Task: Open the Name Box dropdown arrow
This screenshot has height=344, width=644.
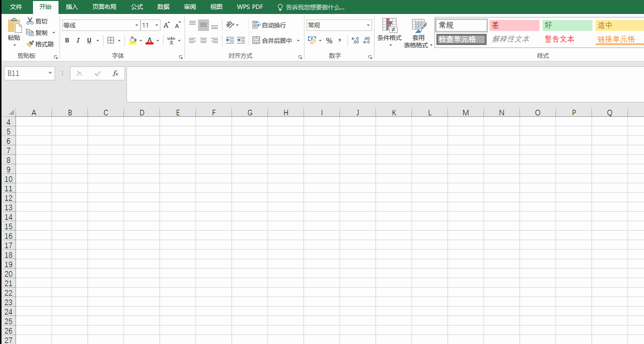Action: point(50,73)
